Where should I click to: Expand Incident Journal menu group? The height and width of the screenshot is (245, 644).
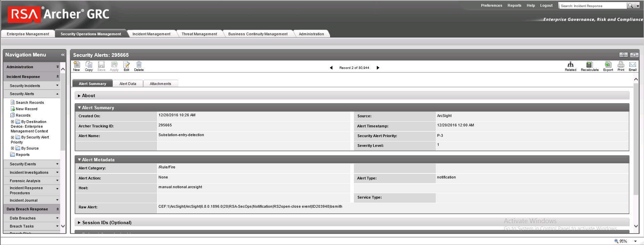coord(57,200)
